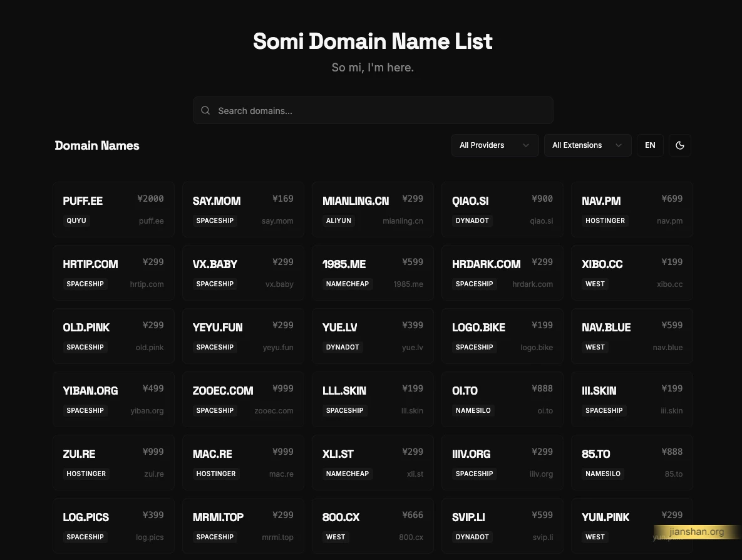Click the YEYU.FUN domain title
The height and width of the screenshot is (560, 742).
pos(218,328)
